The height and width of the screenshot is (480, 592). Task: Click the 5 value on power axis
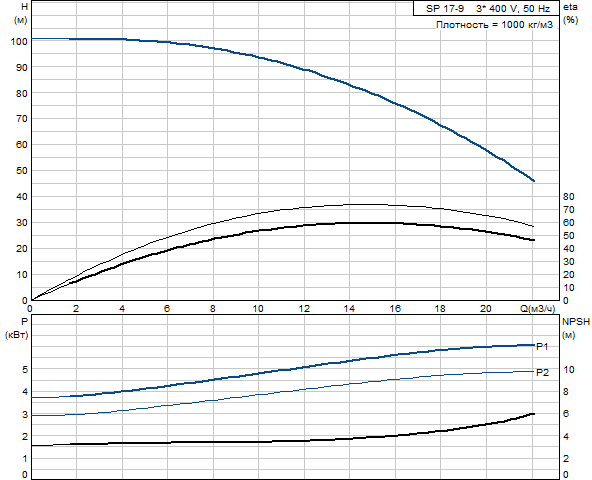coord(25,369)
